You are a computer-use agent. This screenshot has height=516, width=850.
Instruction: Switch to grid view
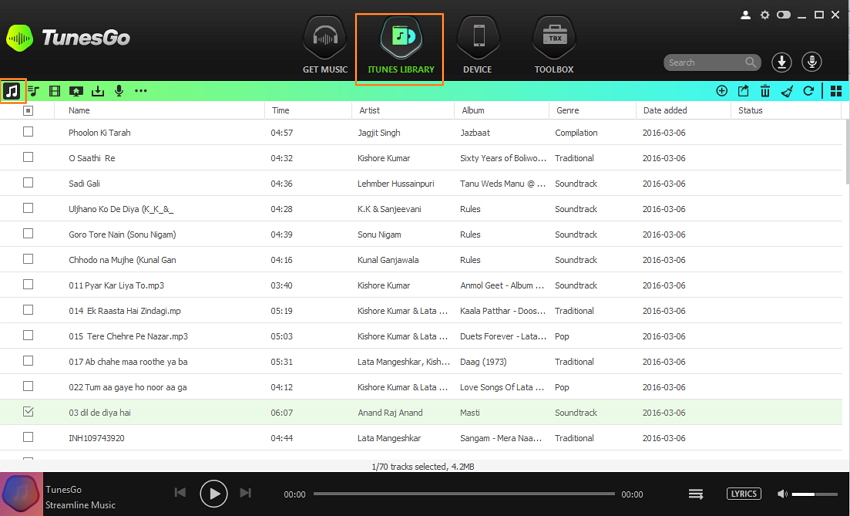(836, 91)
